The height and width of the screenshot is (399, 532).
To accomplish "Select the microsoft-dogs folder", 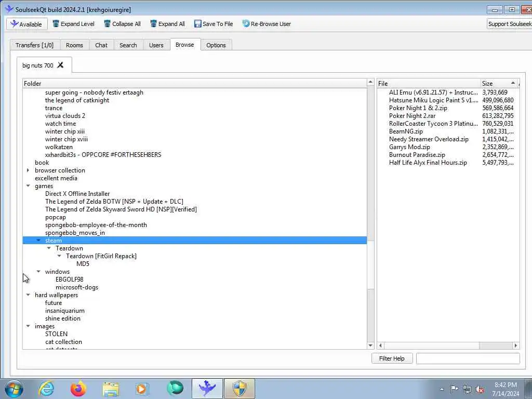I will pyautogui.click(x=77, y=287).
